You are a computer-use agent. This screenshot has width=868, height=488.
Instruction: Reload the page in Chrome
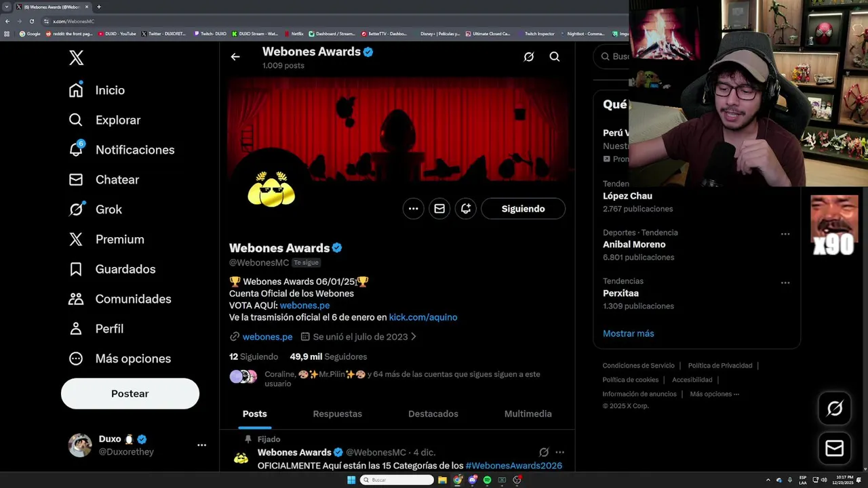[31, 21]
